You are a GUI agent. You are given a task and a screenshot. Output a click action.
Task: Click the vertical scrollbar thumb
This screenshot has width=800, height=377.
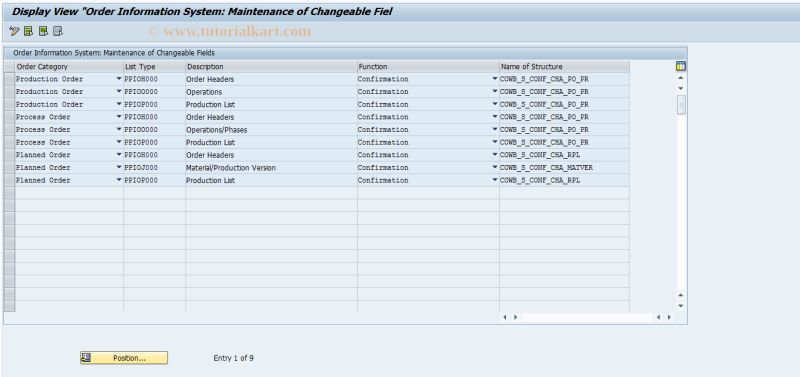pyautogui.click(x=681, y=105)
